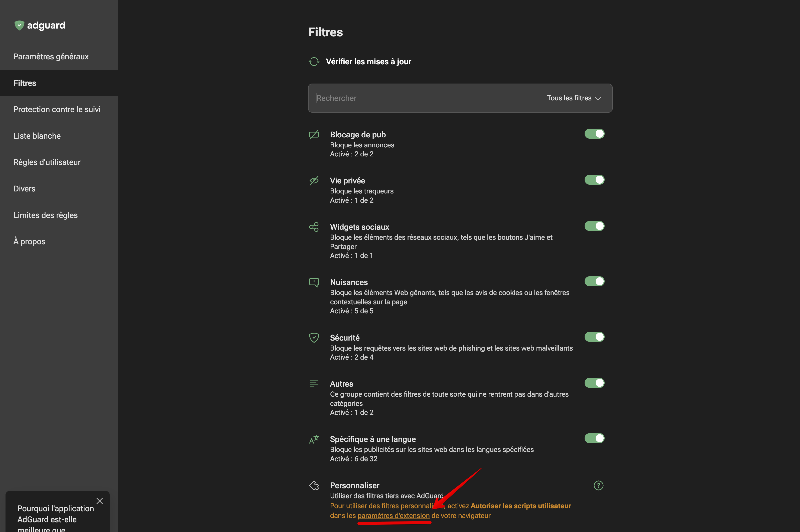Click the refresh icon for filter updates
This screenshot has height=532, width=800.
(314, 61)
